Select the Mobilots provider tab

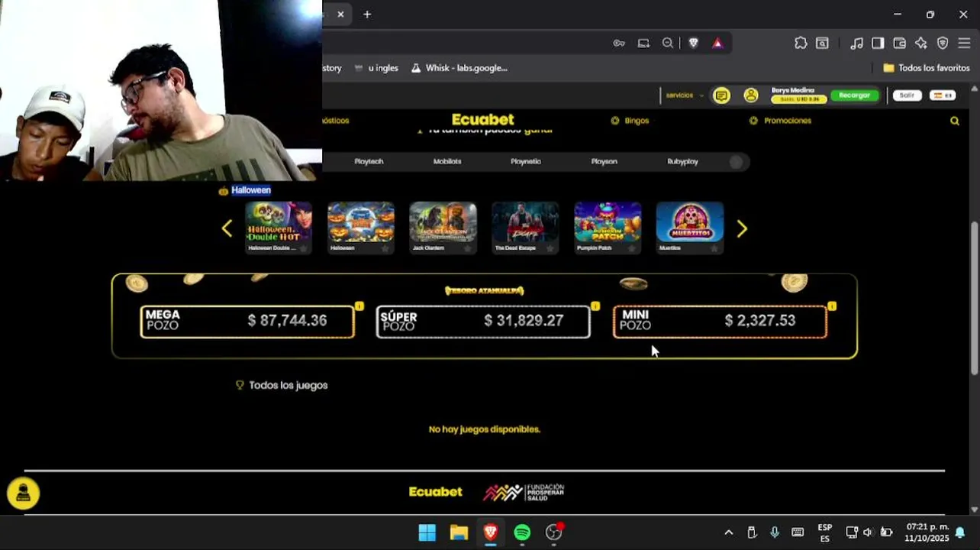tap(447, 161)
